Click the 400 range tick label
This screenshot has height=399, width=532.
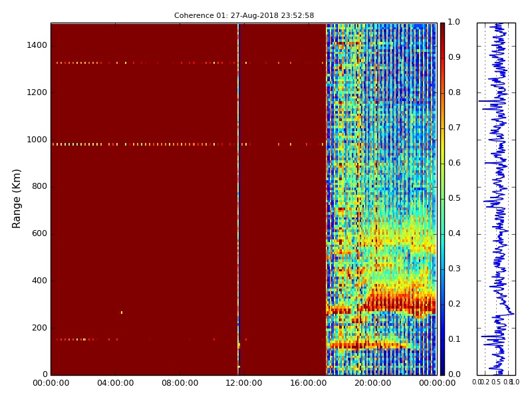coord(39,281)
